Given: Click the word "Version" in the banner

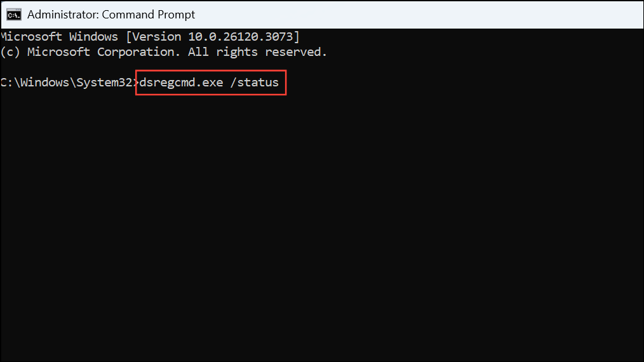Looking at the screenshot, I should [x=156, y=37].
